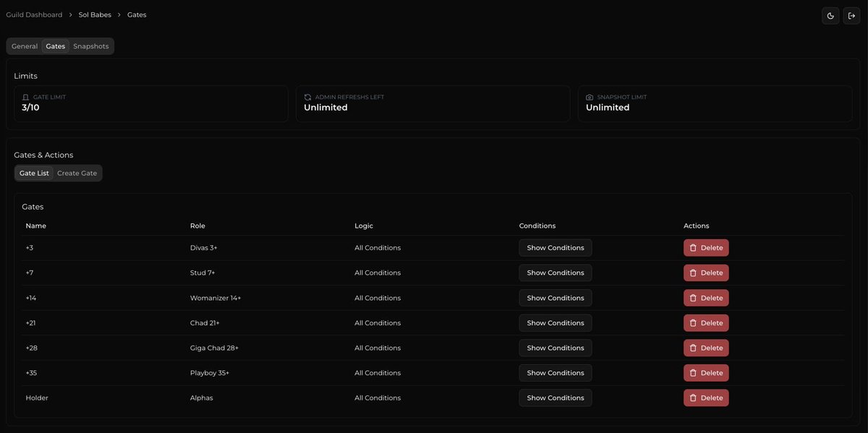This screenshot has width=868, height=433.
Task: Click the Gate Limit bell icon
Action: 26,97
